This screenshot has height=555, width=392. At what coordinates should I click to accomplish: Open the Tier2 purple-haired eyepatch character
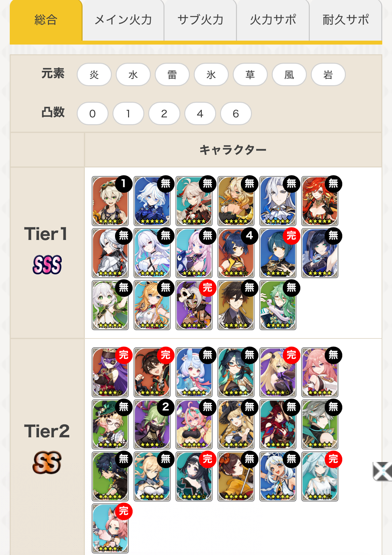pos(110,372)
